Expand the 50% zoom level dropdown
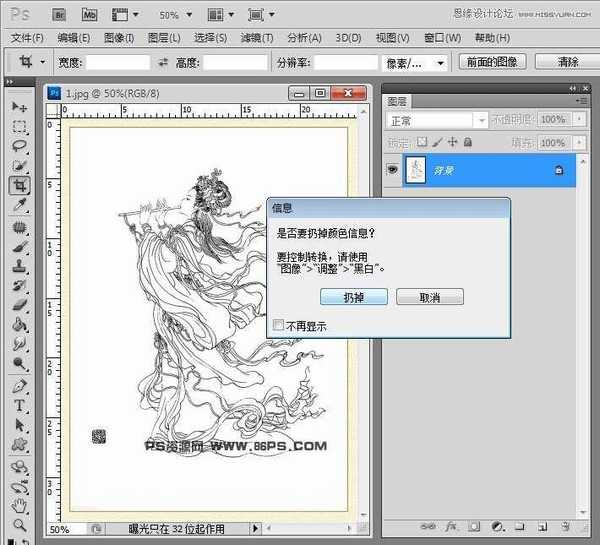The height and width of the screenshot is (545, 600). (175, 15)
